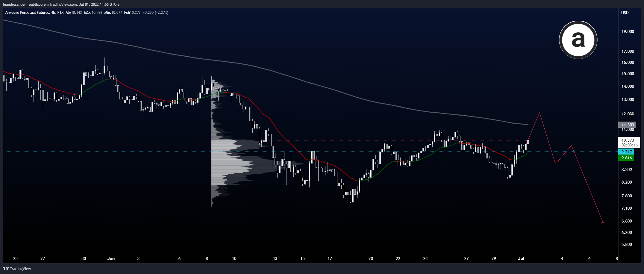The width and height of the screenshot is (644, 274).
Task: Click the 24 date label on time axis
Action: click(425, 258)
